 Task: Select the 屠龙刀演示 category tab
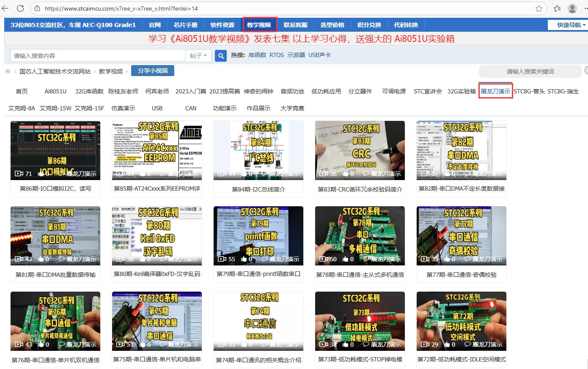[x=495, y=91]
